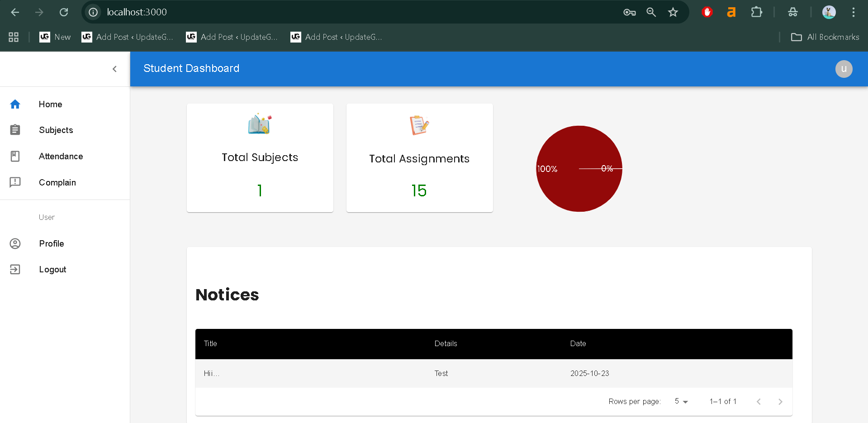Click the user avatar in the blue header
This screenshot has width=868, height=423.
(844, 69)
